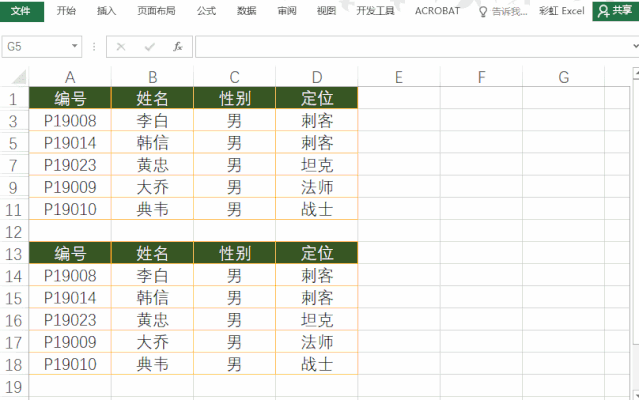This screenshot has width=639, height=400.
Task: Click the 定位 header cell in row 13
Action: pyautogui.click(x=317, y=253)
